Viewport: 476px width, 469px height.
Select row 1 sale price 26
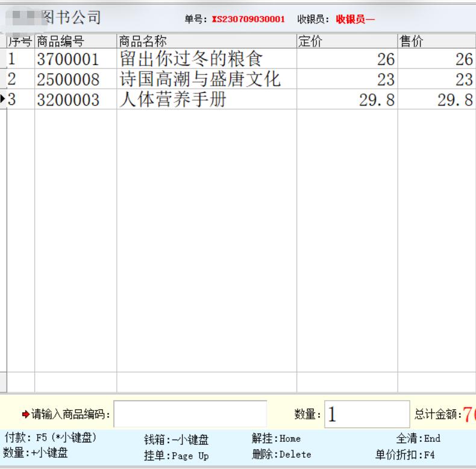(437, 59)
